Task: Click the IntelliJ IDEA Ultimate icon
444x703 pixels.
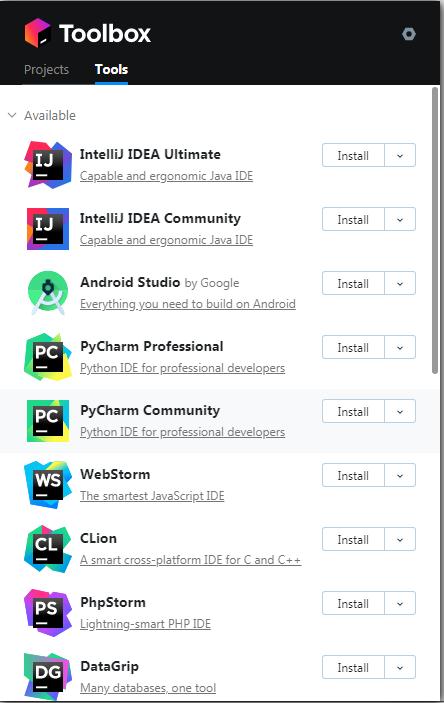Action: [x=48, y=165]
